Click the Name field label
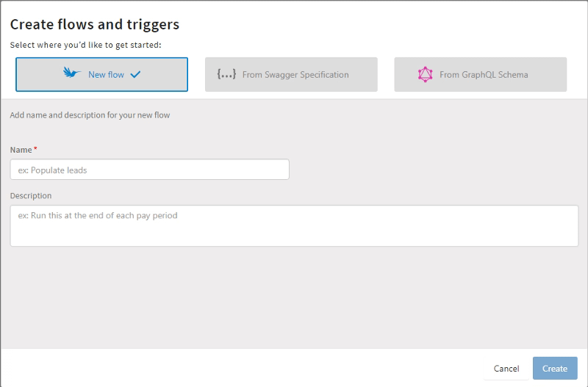Screen dimensions: 588x387 [x=21, y=150]
